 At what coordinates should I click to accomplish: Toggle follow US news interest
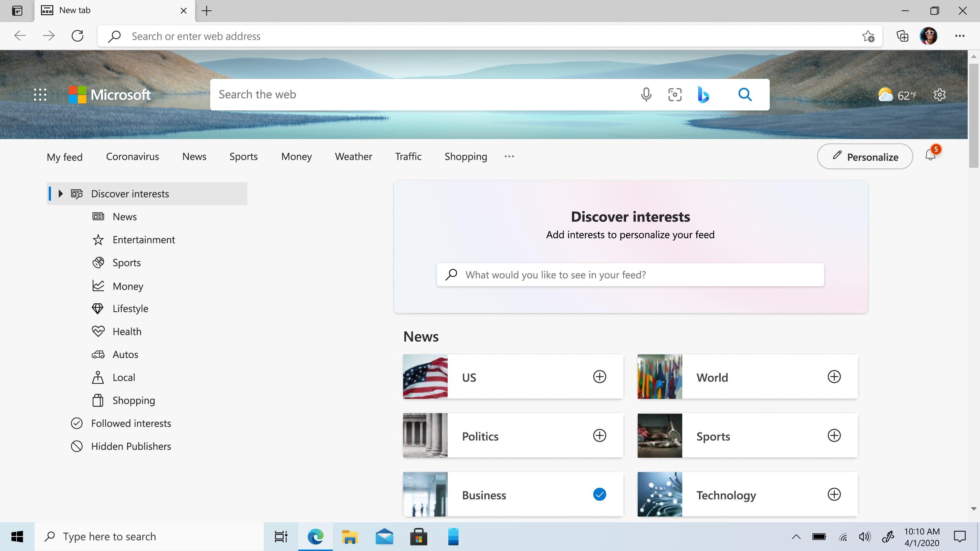pos(599,377)
